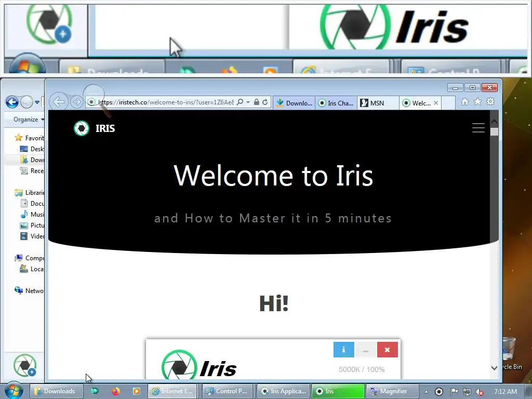Image resolution: width=532 pixels, height=399 pixels.
Task: Select Network in the Explorer sidebar
Action: tap(30, 291)
